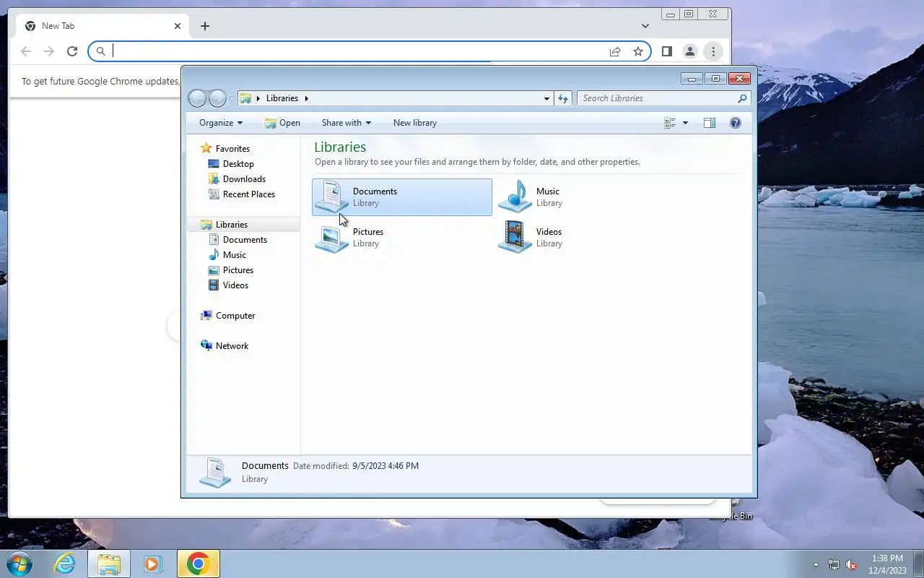Click the network tray icon
The width and height of the screenshot is (924, 578).
tap(834, 564)
